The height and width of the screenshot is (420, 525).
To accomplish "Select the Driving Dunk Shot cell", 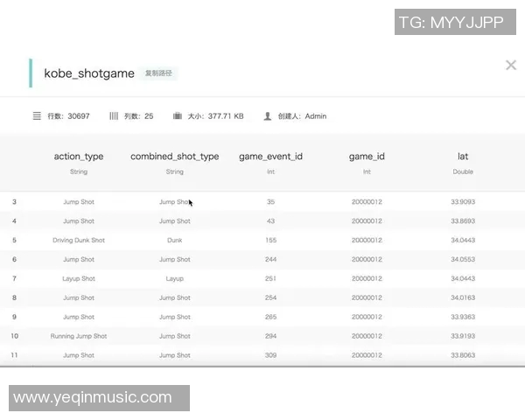I will 79,241.
